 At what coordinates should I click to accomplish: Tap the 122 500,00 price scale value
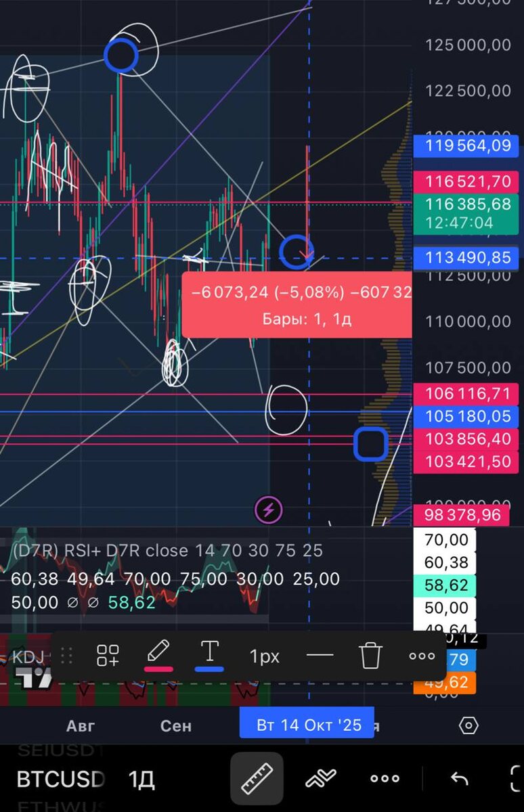point(468,91)
